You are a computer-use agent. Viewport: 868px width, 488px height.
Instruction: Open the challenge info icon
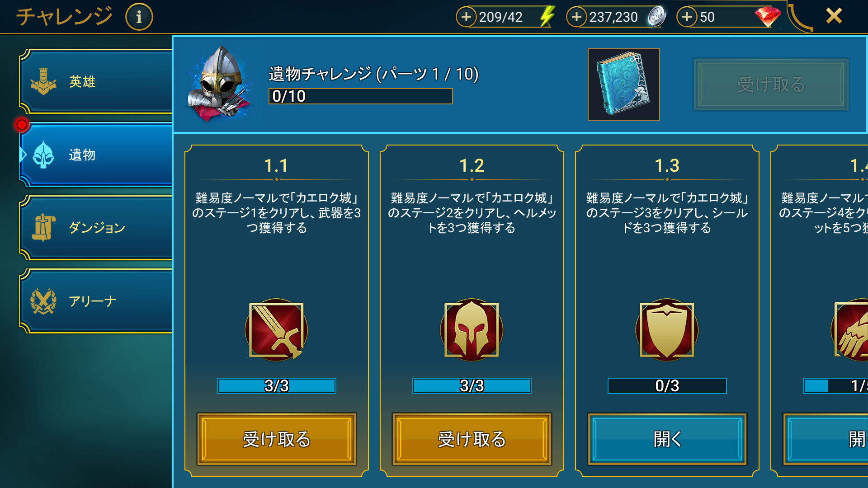tap(139, 17)
